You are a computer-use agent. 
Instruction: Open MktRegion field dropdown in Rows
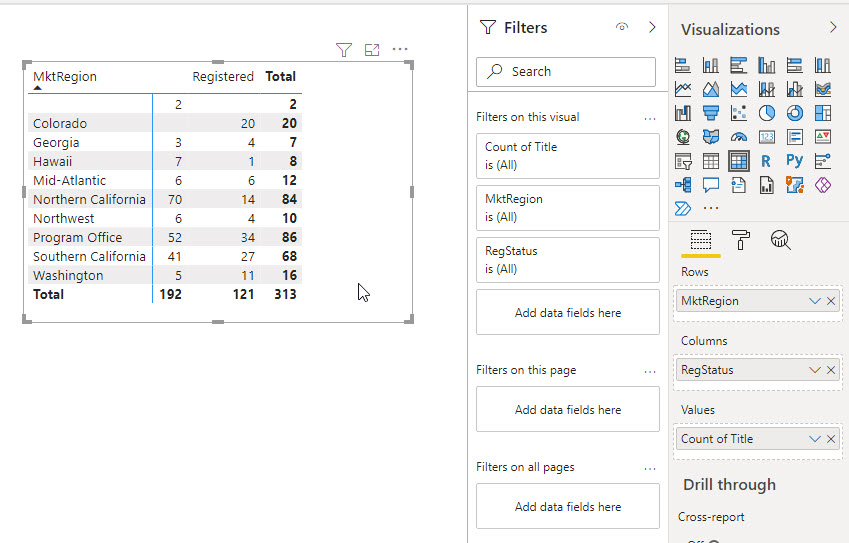(x=814, y=301)
